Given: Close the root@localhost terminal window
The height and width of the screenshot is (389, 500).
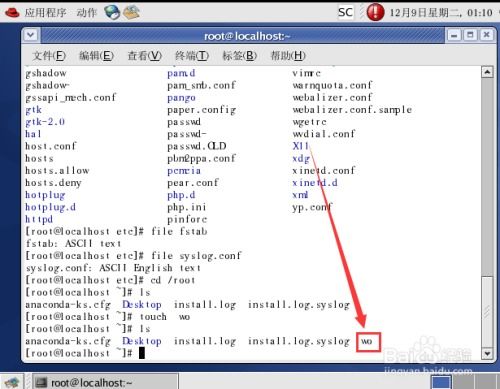Looking at the screenshot, I should pyautogui.click(x=486, y=35).
